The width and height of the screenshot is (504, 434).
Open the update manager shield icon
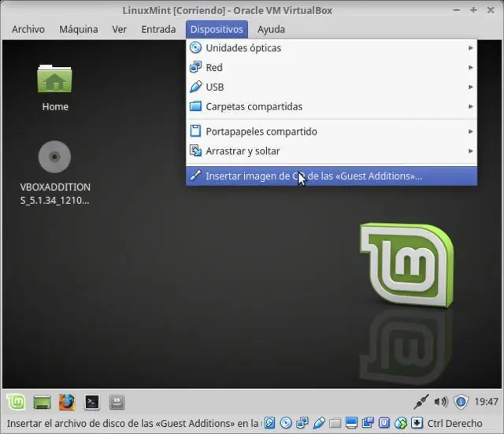point(461,402)
